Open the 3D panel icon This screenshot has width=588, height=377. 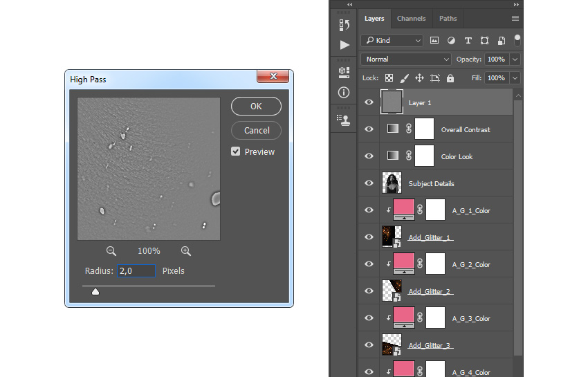(344, 72)
